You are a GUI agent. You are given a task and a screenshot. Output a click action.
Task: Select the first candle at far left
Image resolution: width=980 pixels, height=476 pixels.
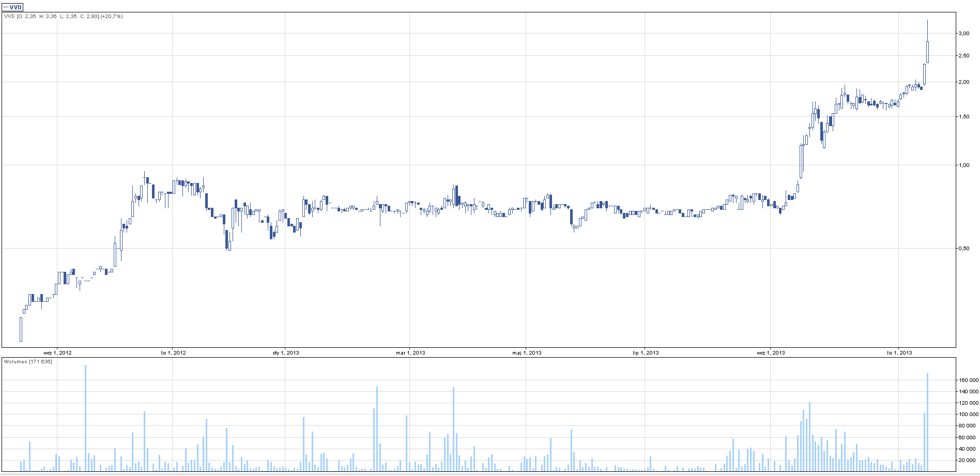[x=21, y=329]
